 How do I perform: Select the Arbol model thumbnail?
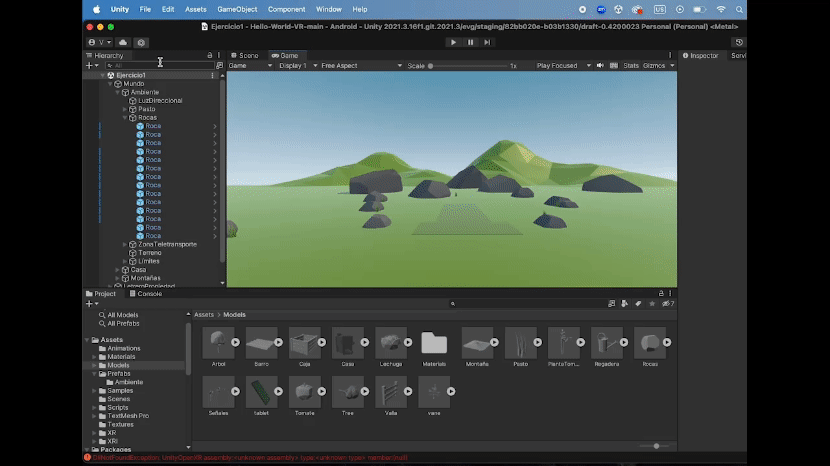(218, 343)
